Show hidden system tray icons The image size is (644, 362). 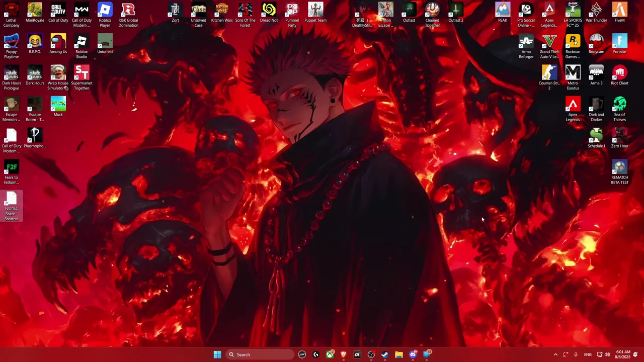pyautogui.click(x=555, y=354)
